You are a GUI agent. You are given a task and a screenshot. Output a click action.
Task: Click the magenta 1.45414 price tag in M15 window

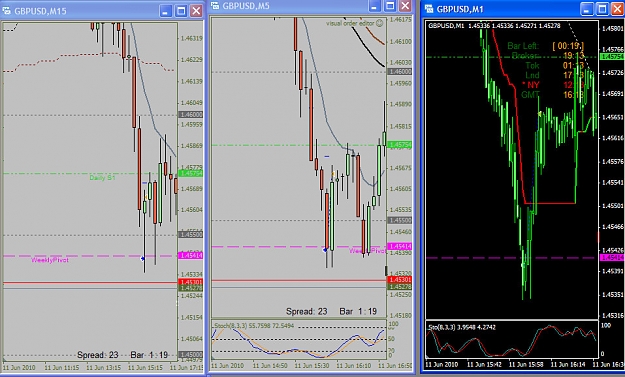click(191, 255)
